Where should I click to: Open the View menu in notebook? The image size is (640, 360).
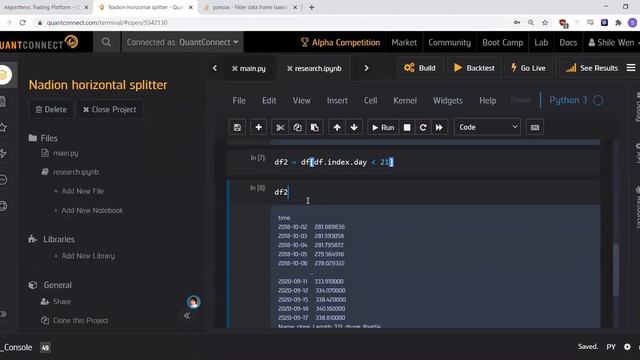point(302,100)
